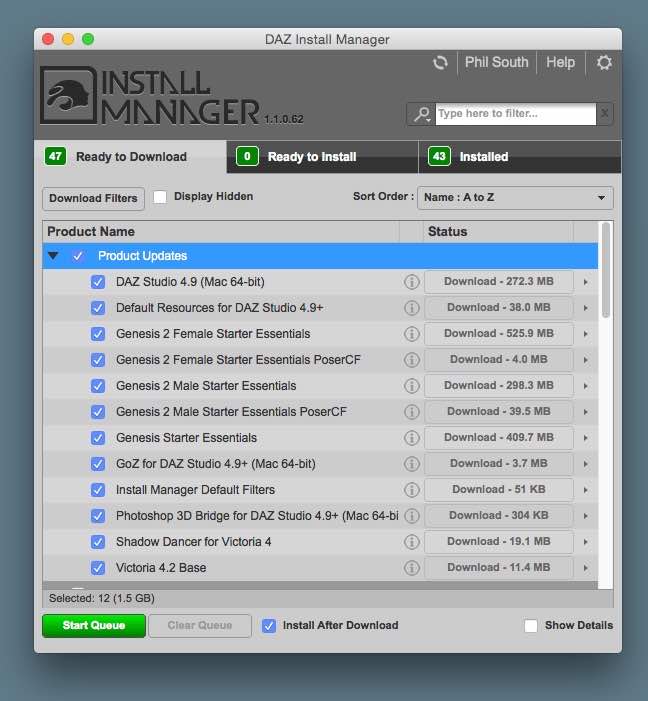Image resolution: width=648 pixels, height=701 pixels.
Task: Deselect Genesis 2 Female Starter Essentials checkbox
Action: pyautogui.click(x=98, y=334)
